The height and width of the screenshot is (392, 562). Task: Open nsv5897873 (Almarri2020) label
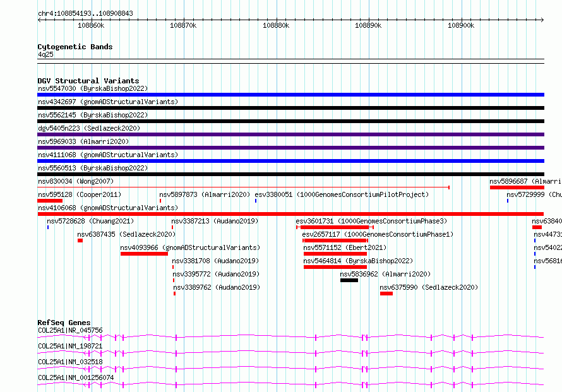pyautogui.click(x=205, y=194)
